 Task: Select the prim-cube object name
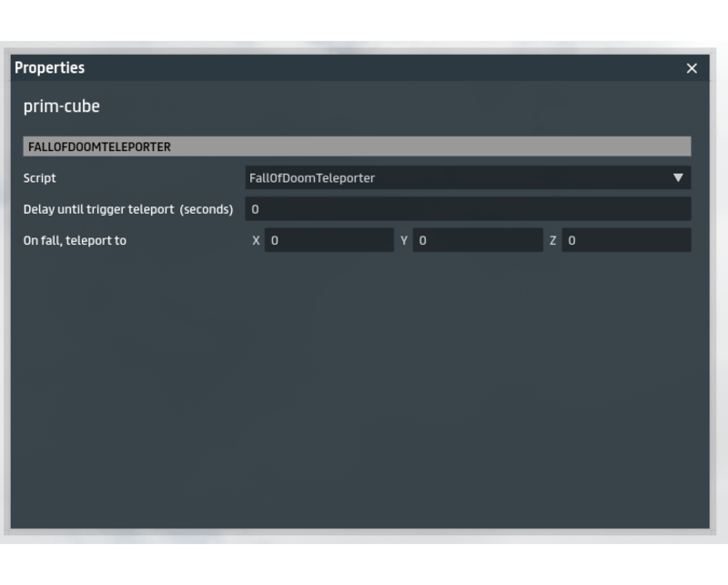click(62, 106)
